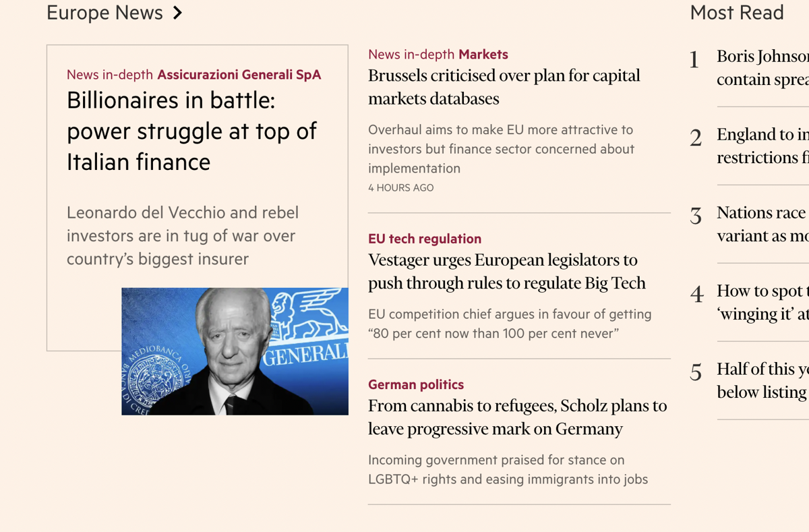Open the Scholz cannabis to refugees article
809x532 pixels.
pyautogui.click(x=517, y=417)
